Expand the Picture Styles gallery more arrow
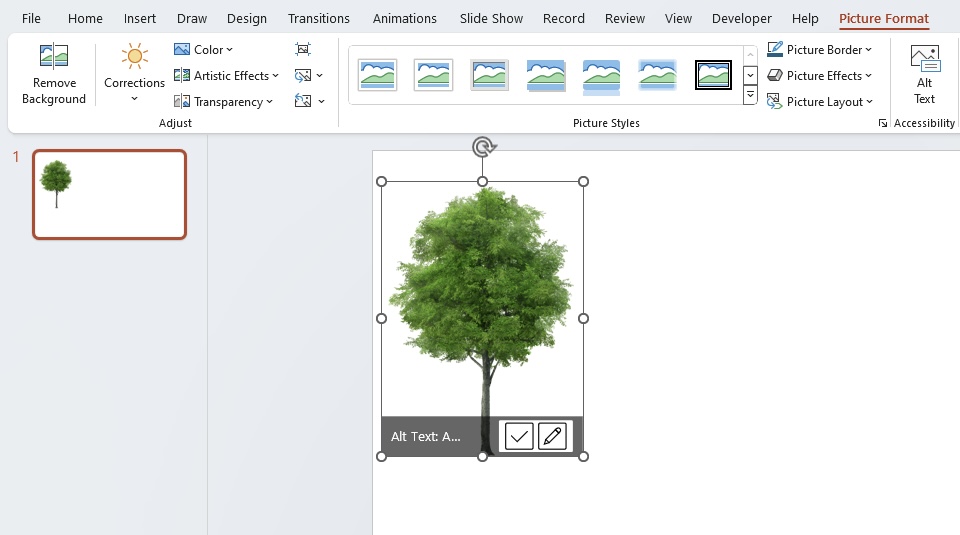Screen dimensions: 960x535 click(750, 95)
